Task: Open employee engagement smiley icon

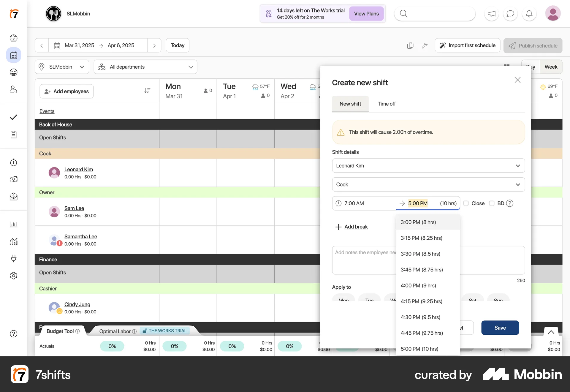Action: pyautogui.click(x=13, y=72)
